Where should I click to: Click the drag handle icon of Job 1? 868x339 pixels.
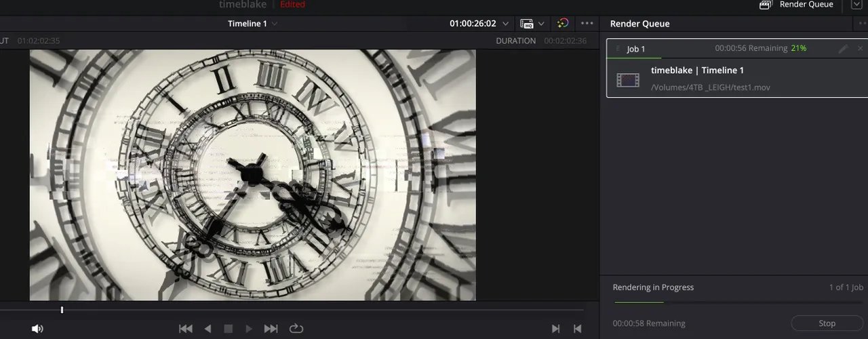click(618, 49)
